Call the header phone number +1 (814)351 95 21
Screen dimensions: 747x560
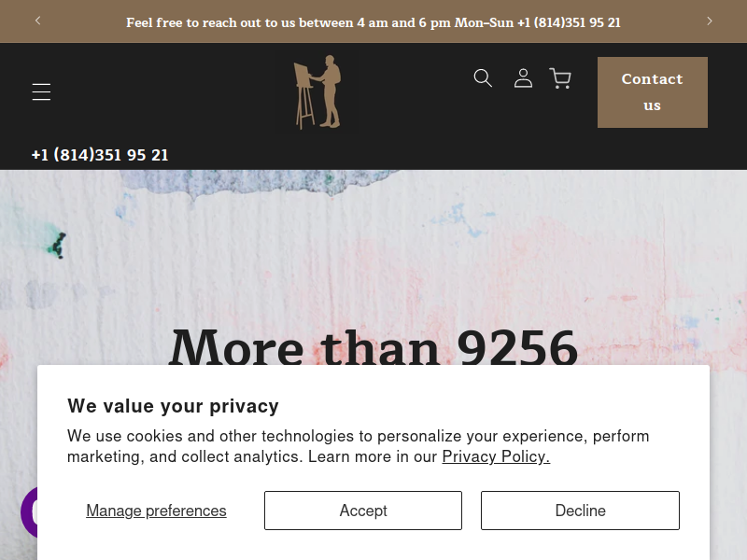pos(100,155)
